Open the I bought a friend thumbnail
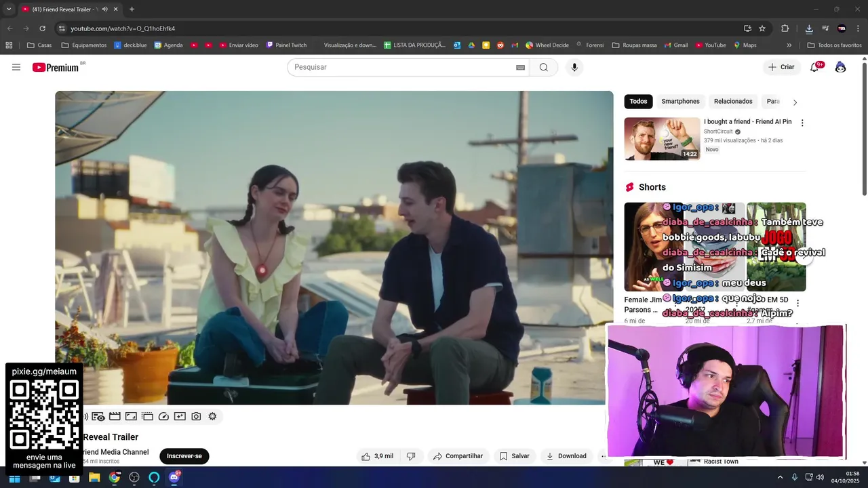This screenshot has width=868, height=488. tap(662, 139)
